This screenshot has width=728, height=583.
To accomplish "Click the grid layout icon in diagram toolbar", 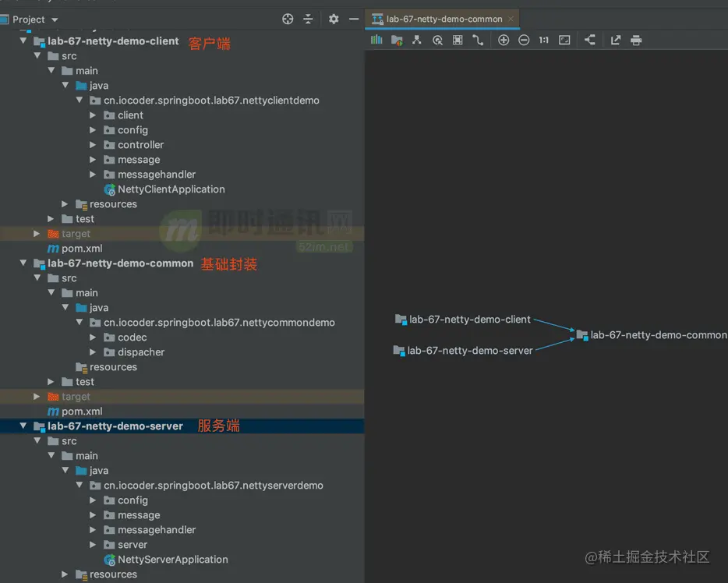I will coord(458,40).
